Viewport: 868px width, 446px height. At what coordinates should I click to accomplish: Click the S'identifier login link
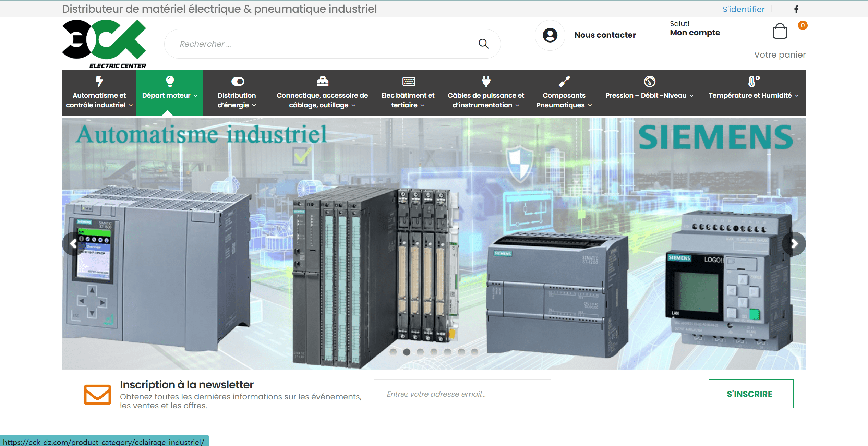[x=743, y=9]
